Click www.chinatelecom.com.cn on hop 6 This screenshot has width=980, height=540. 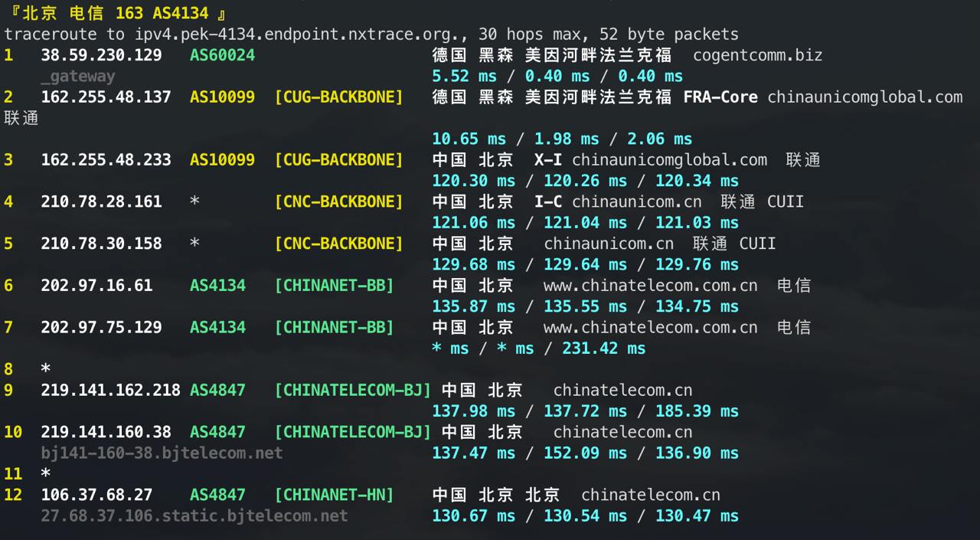(x=650, y=285)
